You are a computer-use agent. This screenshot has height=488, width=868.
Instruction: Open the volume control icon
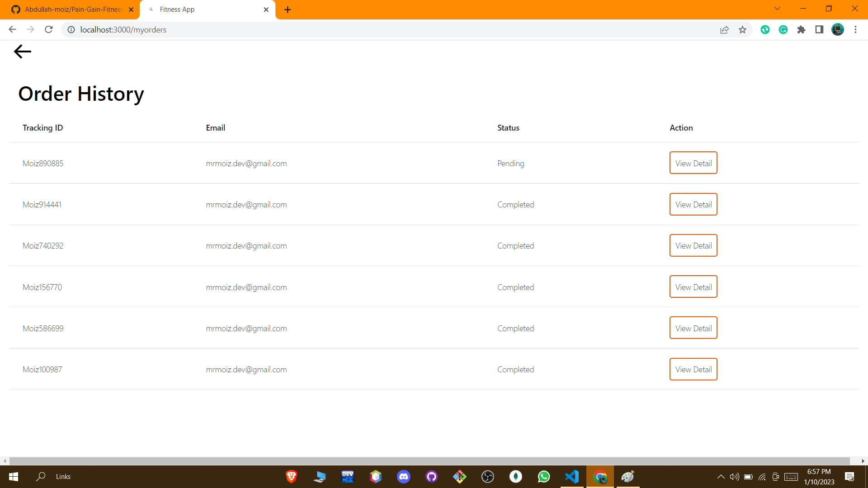(x=734, y=477)
